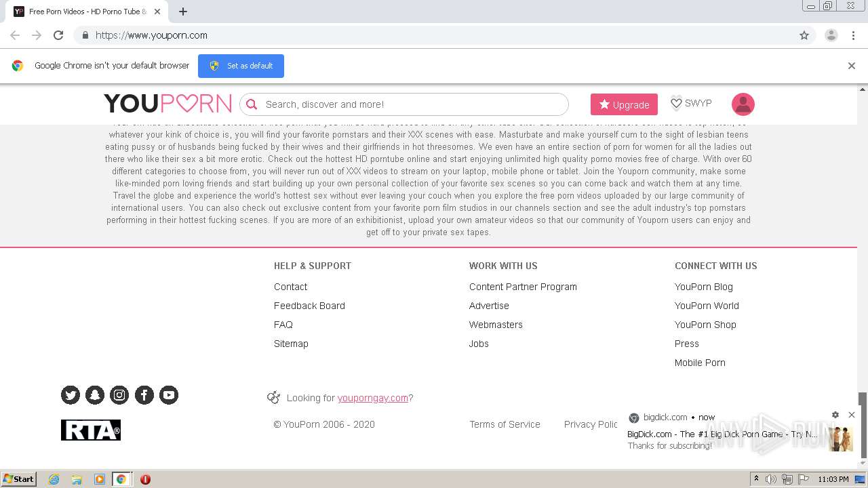The image size is (868, 488).
Task: Click the page vertical scrollbar thumb
Action: click(863, 424)
